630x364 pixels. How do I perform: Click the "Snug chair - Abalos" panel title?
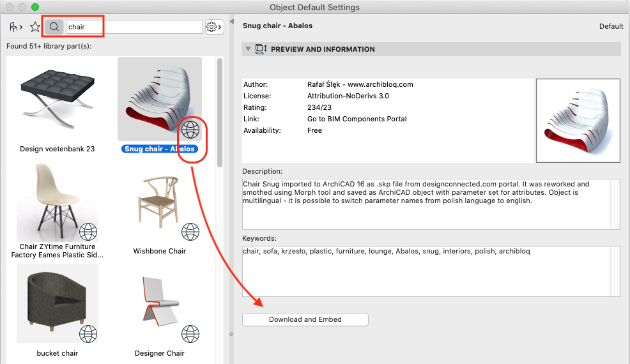(x=278, y=26)
